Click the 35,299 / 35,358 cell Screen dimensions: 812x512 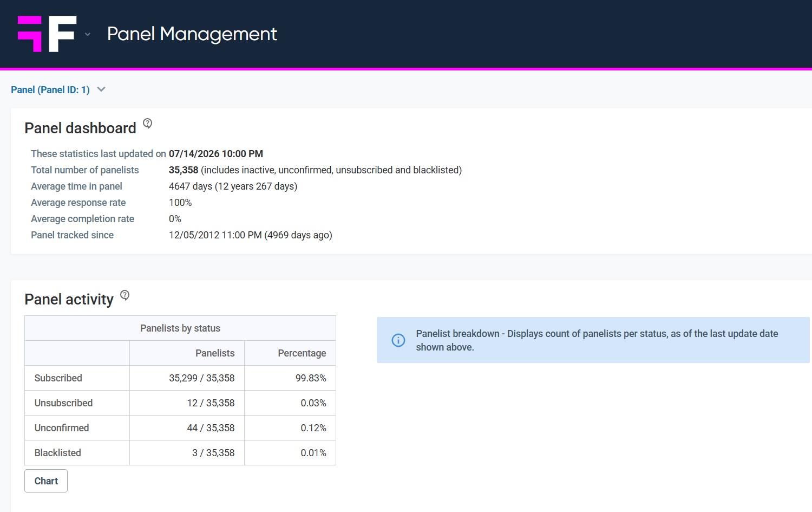(187, 378)
